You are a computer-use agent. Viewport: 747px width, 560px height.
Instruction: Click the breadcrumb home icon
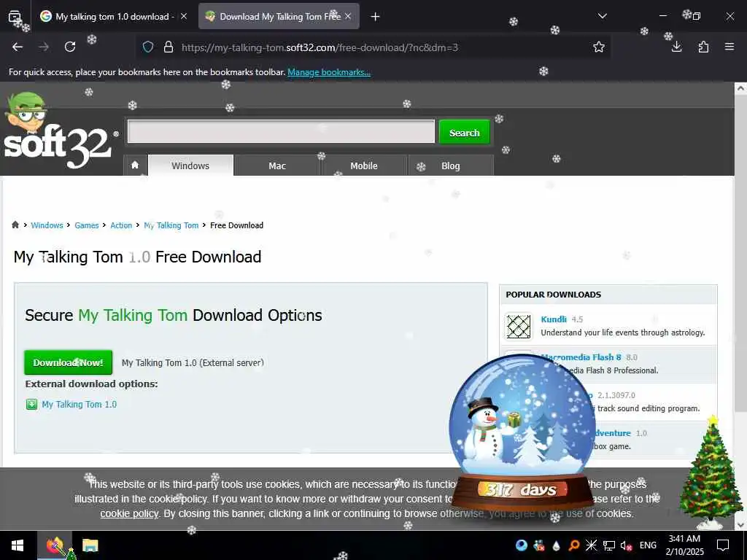(15, 225)
